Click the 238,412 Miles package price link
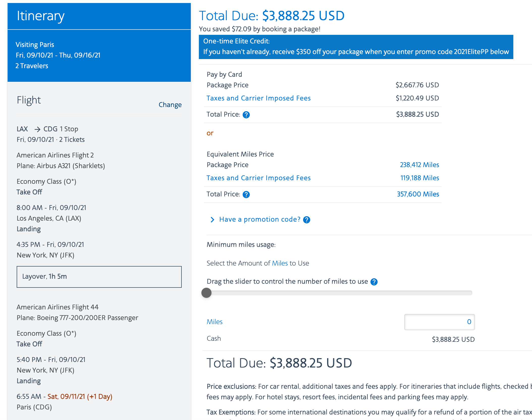This screenshot has height=420, width=532. coord(419,165)
